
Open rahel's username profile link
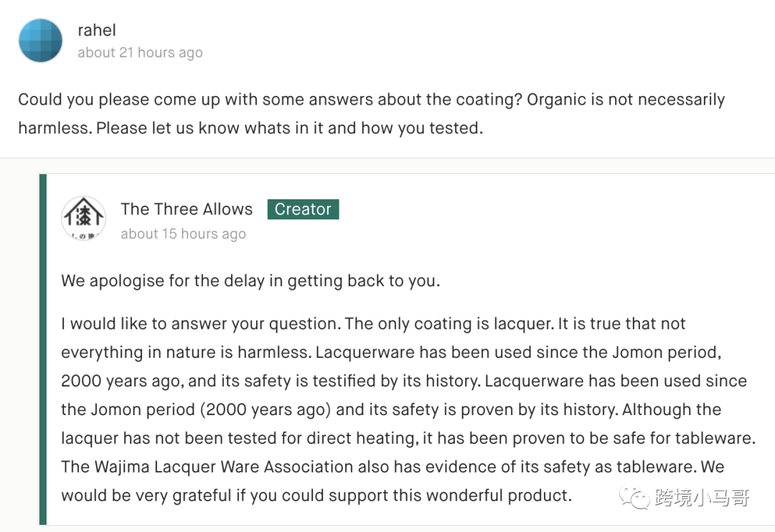point(97,30)
